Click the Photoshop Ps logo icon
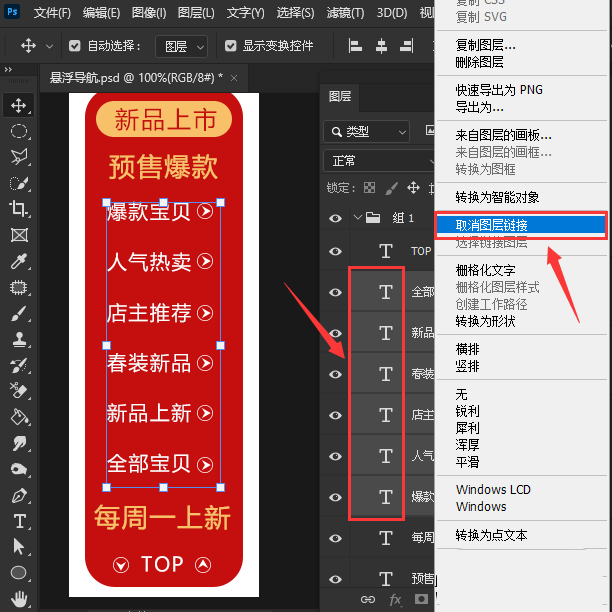612x612 pixels. pyautogui.click(x=12, y=12)
